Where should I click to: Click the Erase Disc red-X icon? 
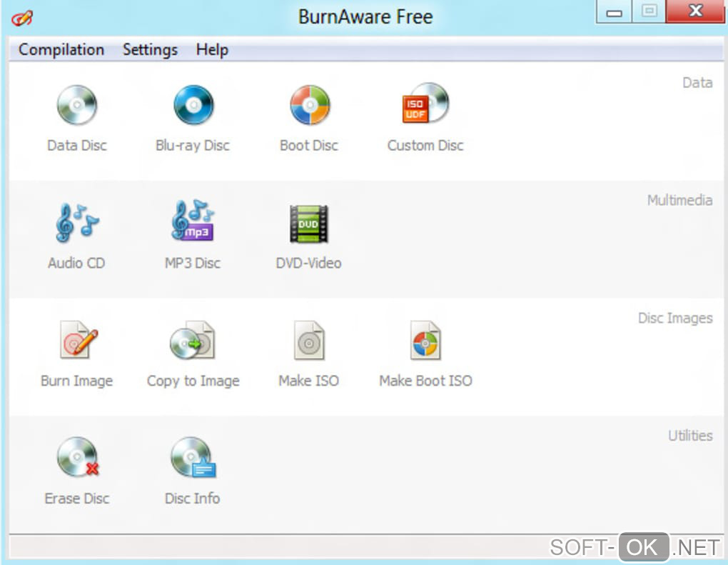pos(78,456)
